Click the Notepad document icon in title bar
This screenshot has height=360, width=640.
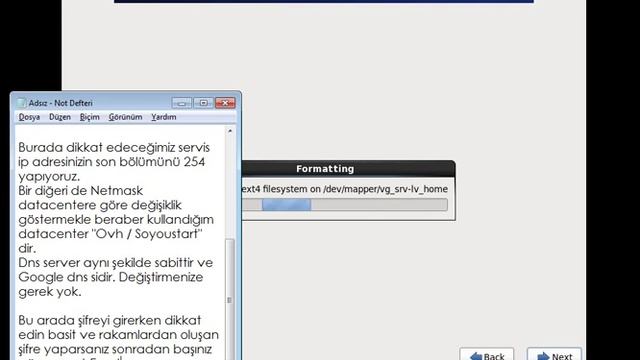21,103
